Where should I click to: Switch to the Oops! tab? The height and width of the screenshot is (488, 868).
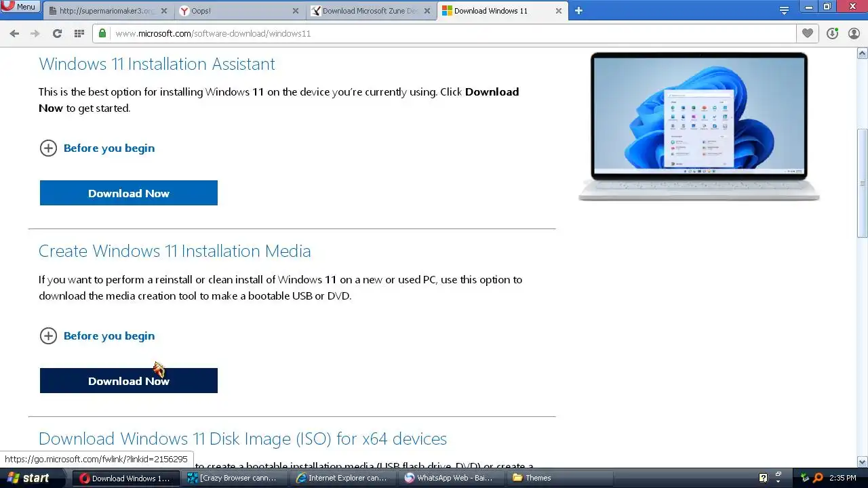click(239, 11)
